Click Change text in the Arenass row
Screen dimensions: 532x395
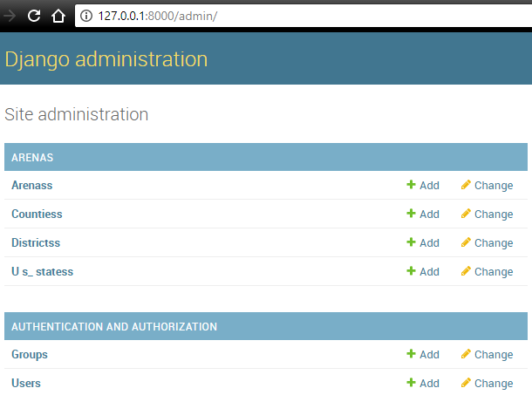494,186
